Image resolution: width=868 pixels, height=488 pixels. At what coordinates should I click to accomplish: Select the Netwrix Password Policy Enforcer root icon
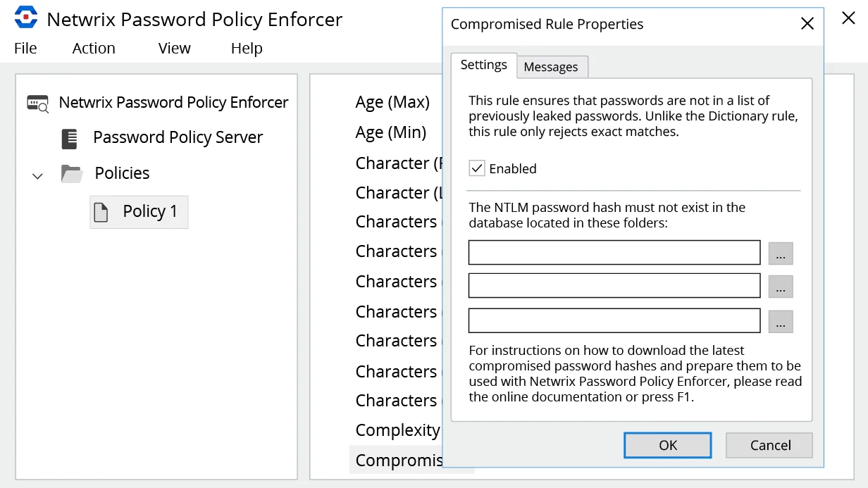tap(38, 104)
